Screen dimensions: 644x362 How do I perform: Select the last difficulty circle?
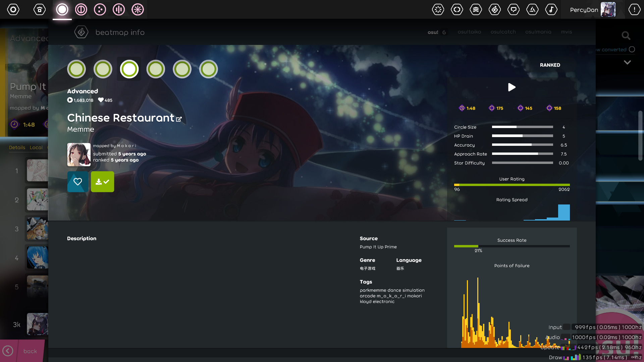(208, 69)
